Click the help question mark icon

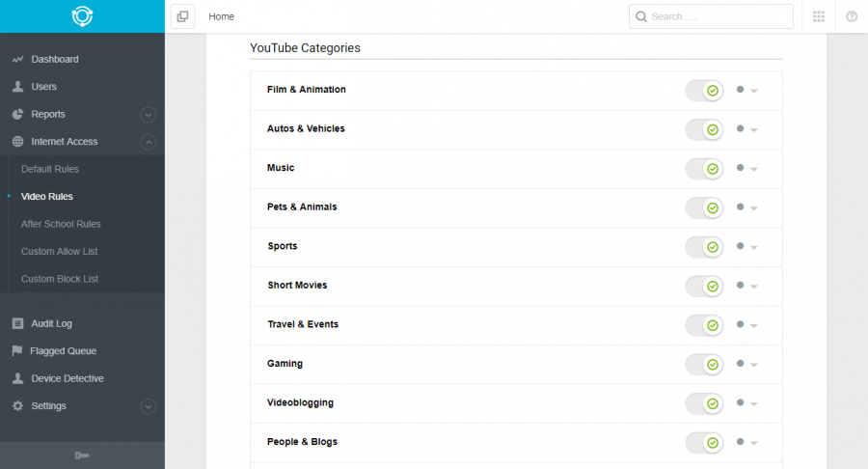tap(852, 16)
